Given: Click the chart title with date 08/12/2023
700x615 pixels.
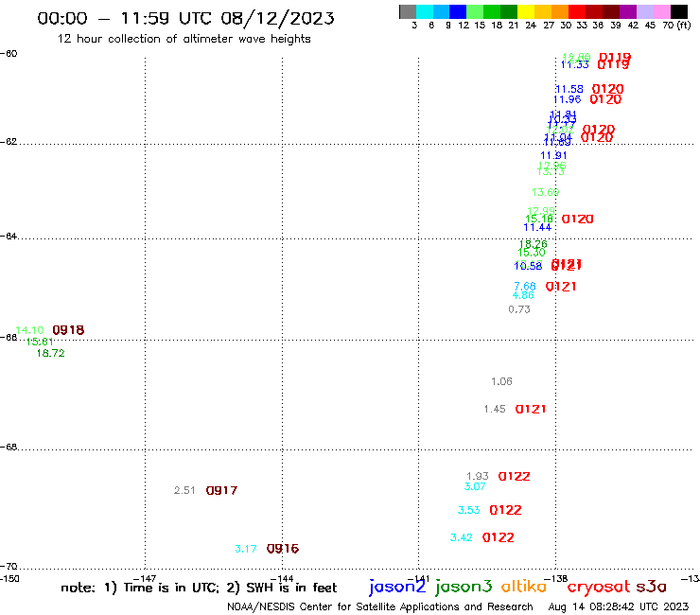Looking at the screenshot, I should (x=185, y=18).
